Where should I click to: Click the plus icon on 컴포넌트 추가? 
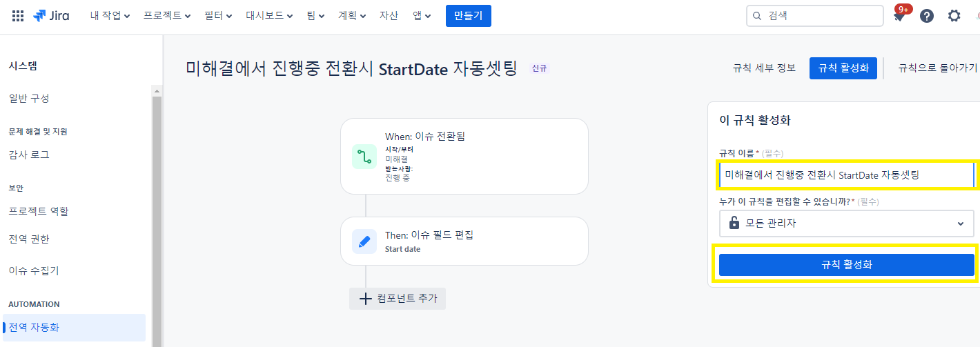pos(366,299)
